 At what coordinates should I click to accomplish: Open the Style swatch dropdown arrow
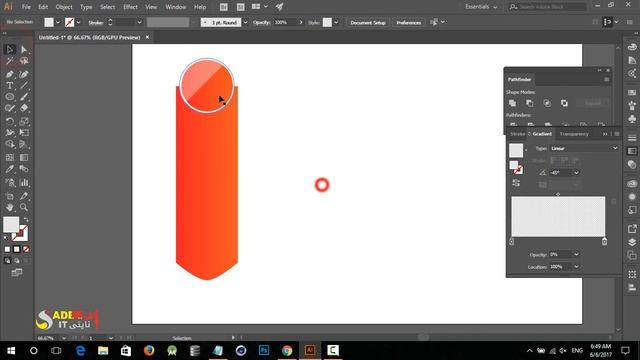336,22
